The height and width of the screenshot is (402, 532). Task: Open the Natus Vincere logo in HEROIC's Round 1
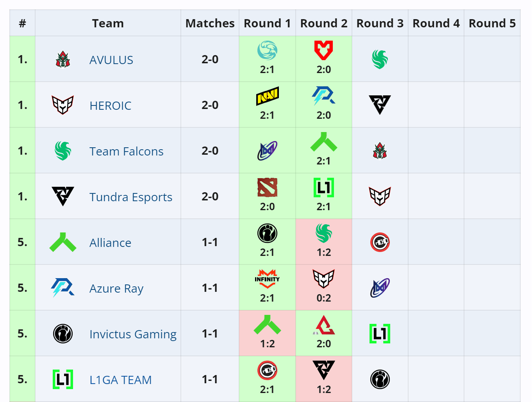pyautogui.click(x=267, y=96)
